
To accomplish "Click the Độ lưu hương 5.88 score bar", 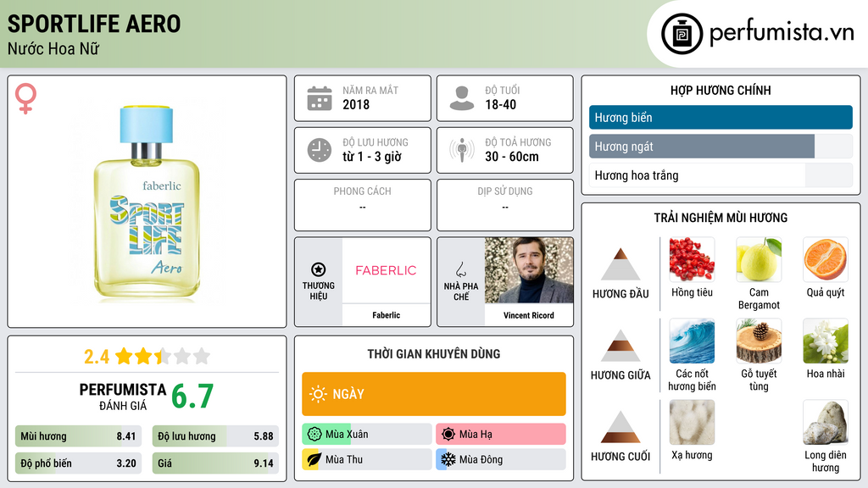I will (x=215, y=436).
